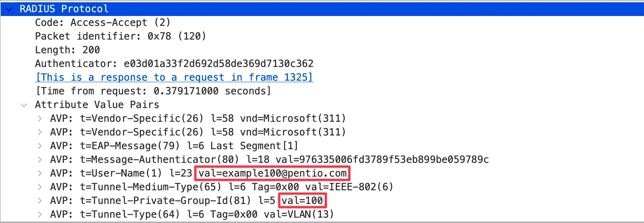Collapse the Attribute Value Pairs tree

[24, 105]
